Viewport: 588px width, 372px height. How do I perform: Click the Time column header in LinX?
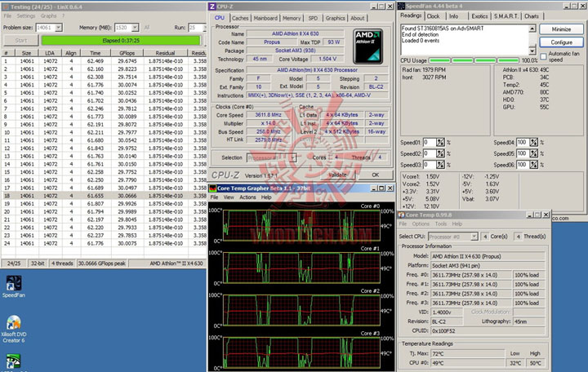point(96,53)
